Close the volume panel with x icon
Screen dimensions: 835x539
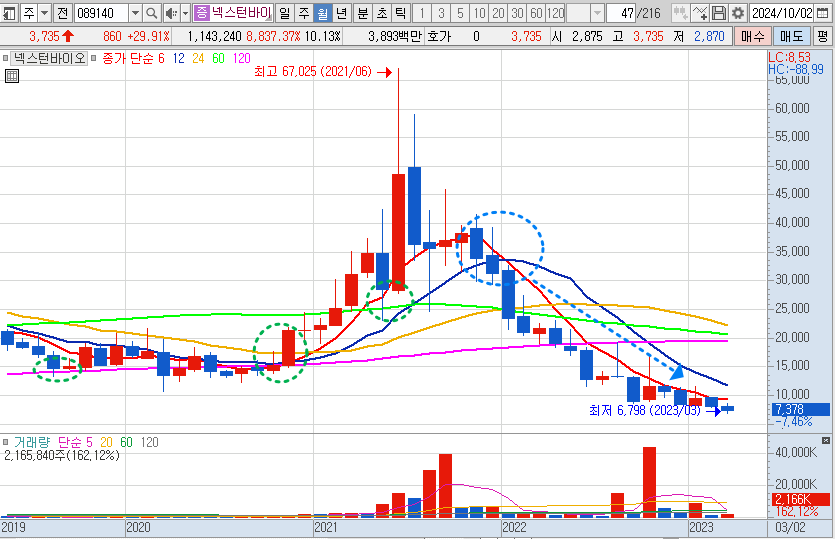click(825, 440)
